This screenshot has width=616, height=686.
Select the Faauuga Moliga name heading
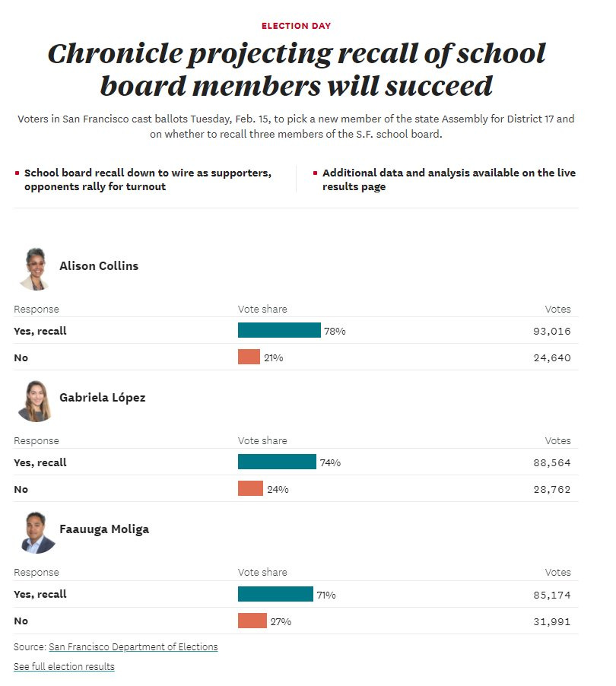tap(104, 529)
